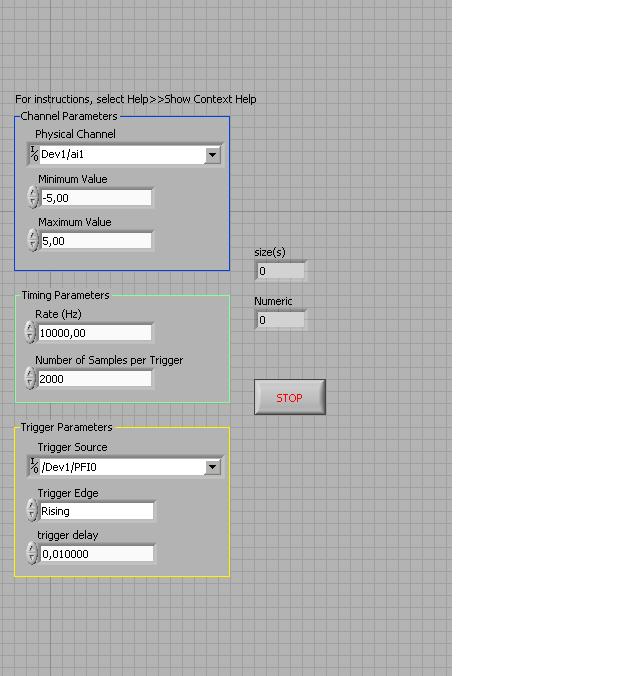Screen dimensions: 640x676
Task: Select the /Dev1/PFI0 trigger source field
Action: pos(122,467)
